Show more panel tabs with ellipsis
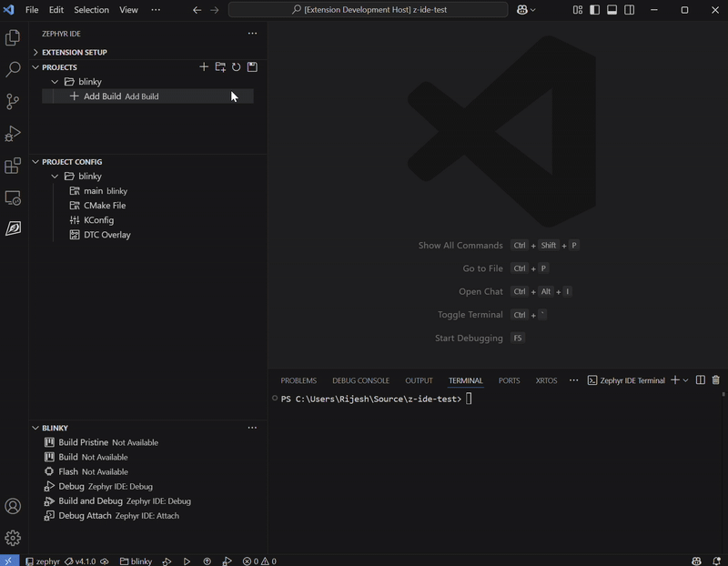This screenshot has width=728, height=566. 574,380
